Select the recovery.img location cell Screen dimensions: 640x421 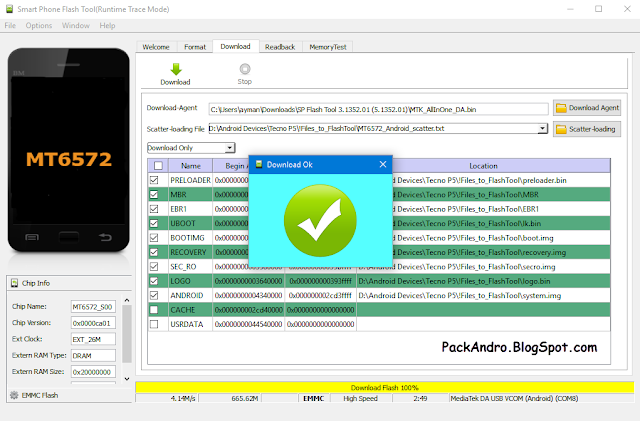click(501, 252)
